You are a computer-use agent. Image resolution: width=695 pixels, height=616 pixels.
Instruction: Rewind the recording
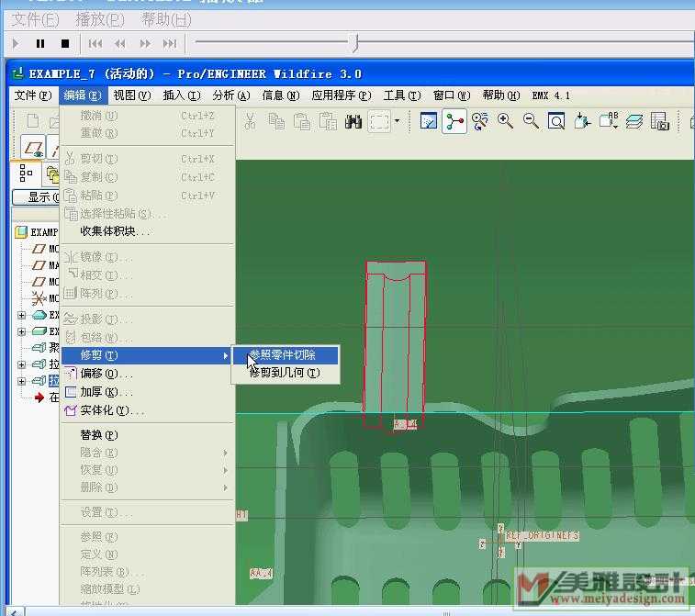point(119,43)
